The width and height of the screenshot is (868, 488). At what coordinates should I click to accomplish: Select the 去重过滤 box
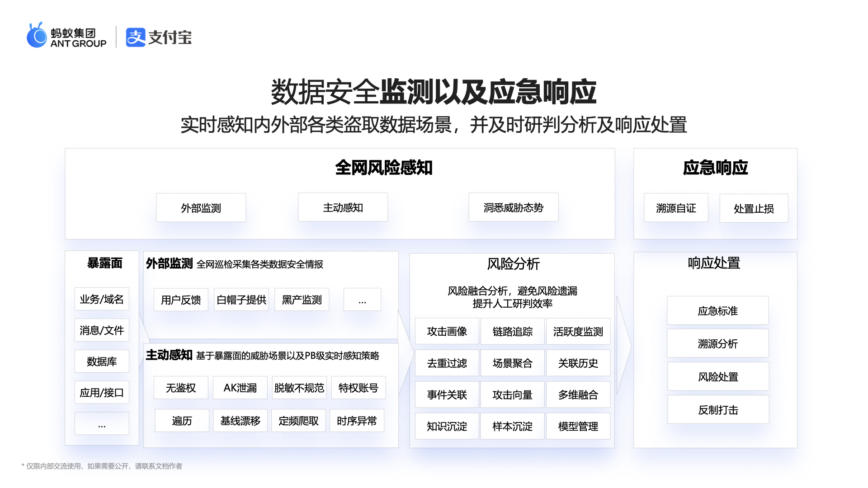(447, 363)
